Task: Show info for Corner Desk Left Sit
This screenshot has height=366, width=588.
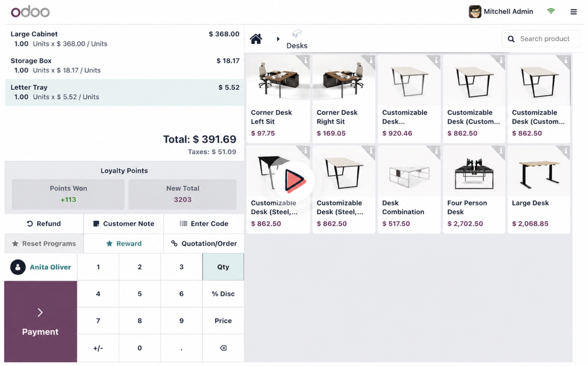Action: (x=305, y=60)
